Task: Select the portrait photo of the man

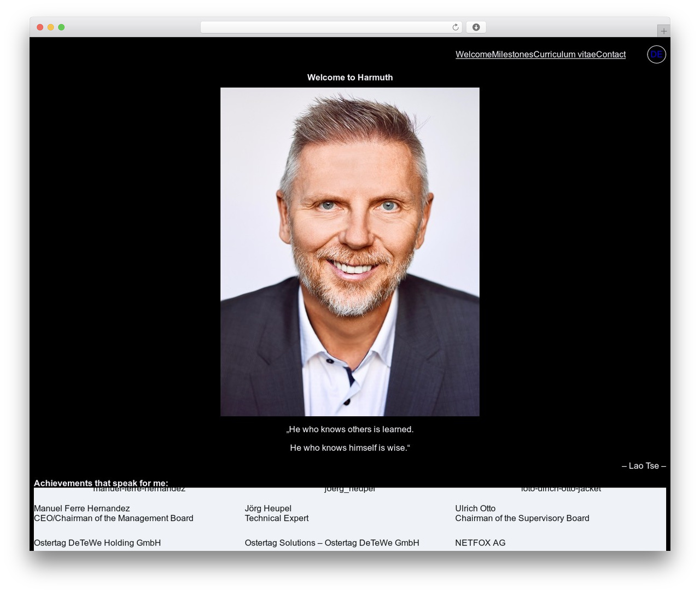Action: pyautogui.click(x=350, y=252)
